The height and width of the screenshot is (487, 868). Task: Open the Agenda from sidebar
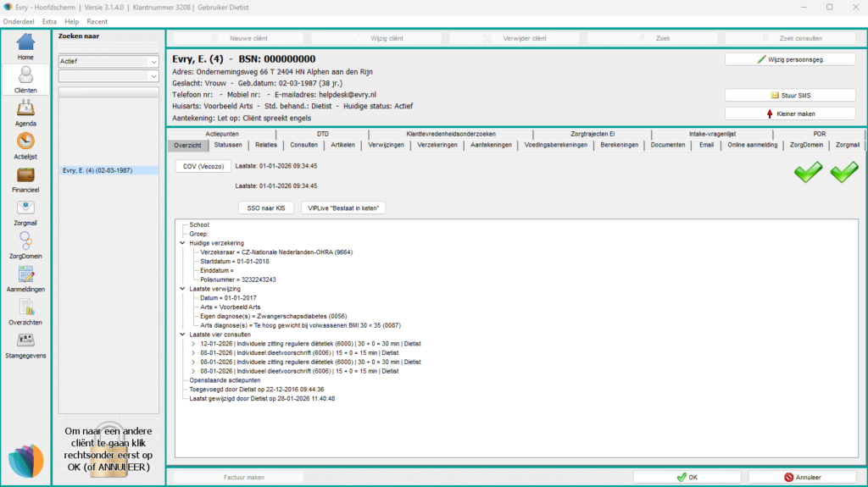point(25,113)
